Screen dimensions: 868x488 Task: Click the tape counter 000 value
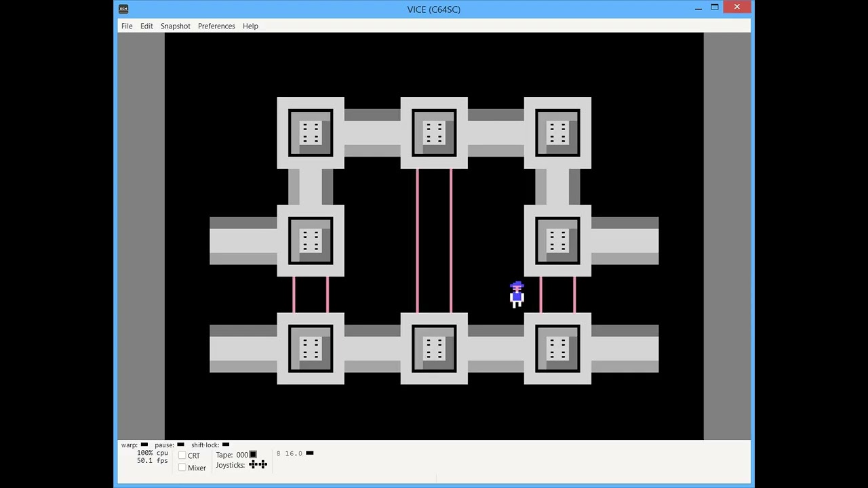point(242,455)
